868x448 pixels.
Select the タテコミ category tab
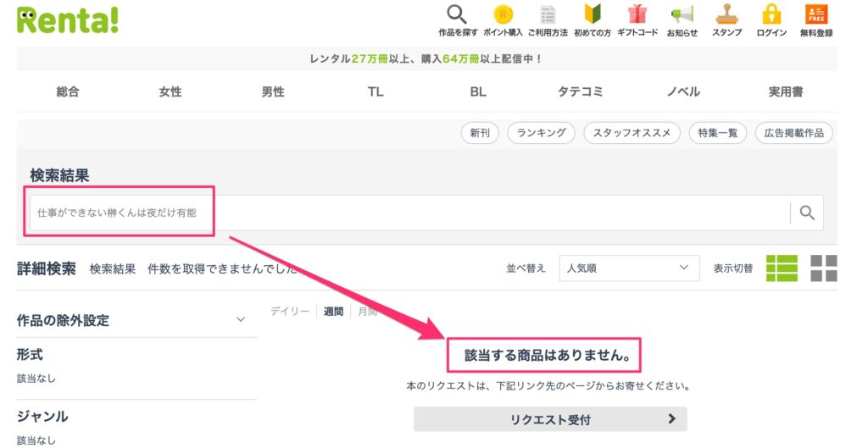click(581, 91)
